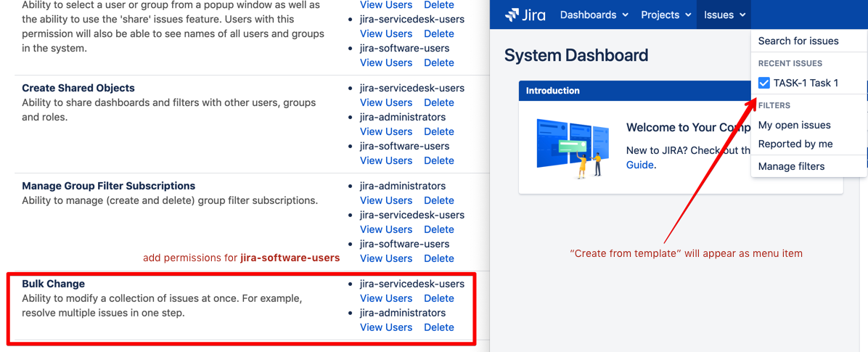Expand the Dashboards dropdown menu
868x352 pixels.
[594, 15]
